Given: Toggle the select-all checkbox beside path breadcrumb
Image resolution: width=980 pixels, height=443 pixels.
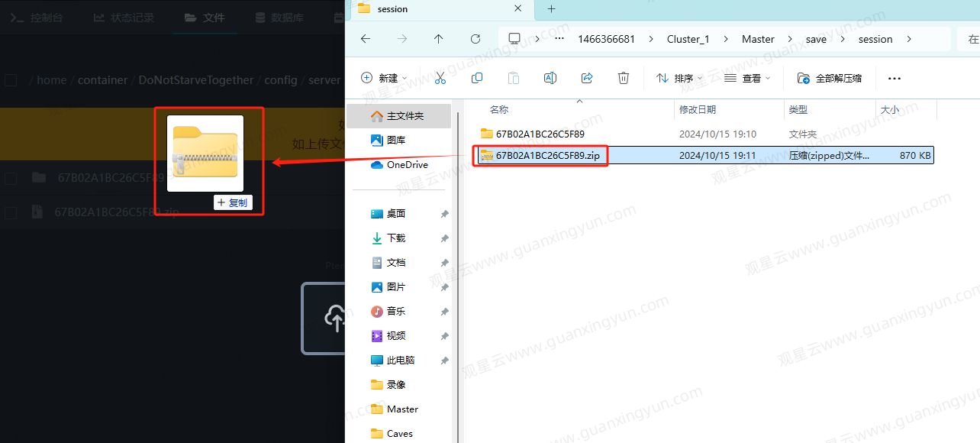Looking at the screenshot, I should click(x=11, y=80).
